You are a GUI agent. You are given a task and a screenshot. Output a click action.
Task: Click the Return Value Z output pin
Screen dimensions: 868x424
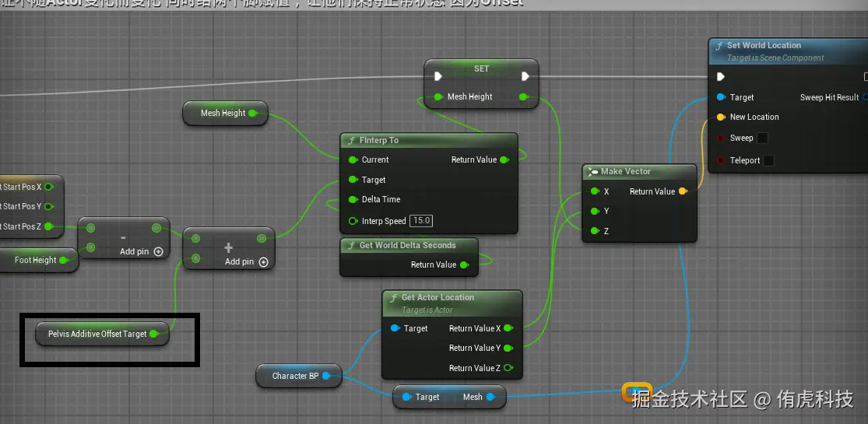(508, 368)
